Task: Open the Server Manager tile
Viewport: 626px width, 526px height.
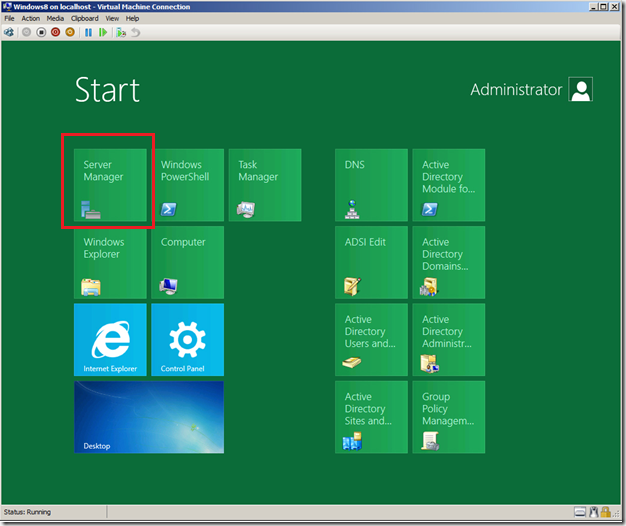Action: pos(110,185)
